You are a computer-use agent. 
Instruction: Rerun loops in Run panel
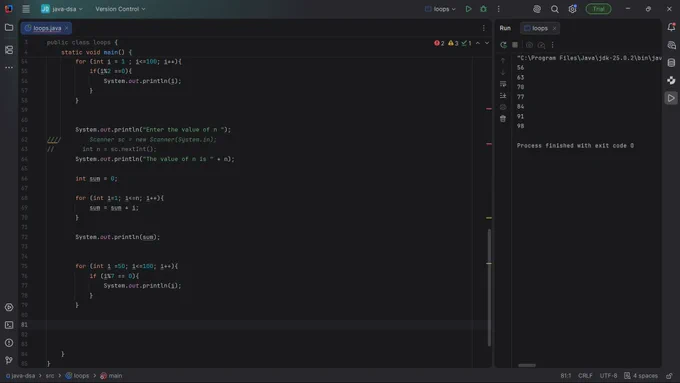coord(503,45)
